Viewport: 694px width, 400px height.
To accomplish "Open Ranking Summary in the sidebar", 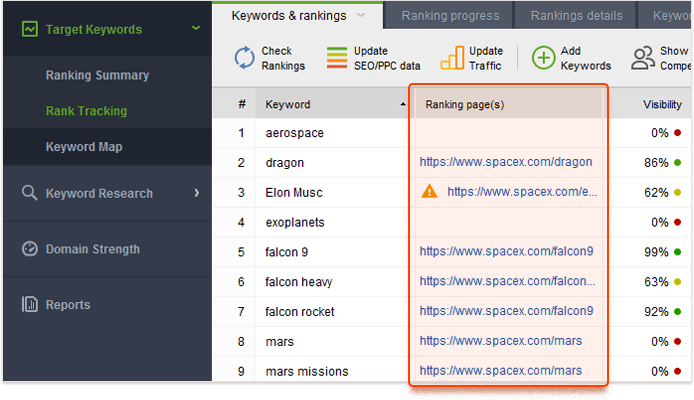I will pyautogui.click(x=97, y=75).
